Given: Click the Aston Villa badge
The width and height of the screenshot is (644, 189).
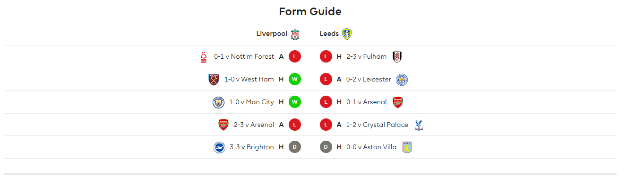Looking at the screenshot, I should point(407,147).
